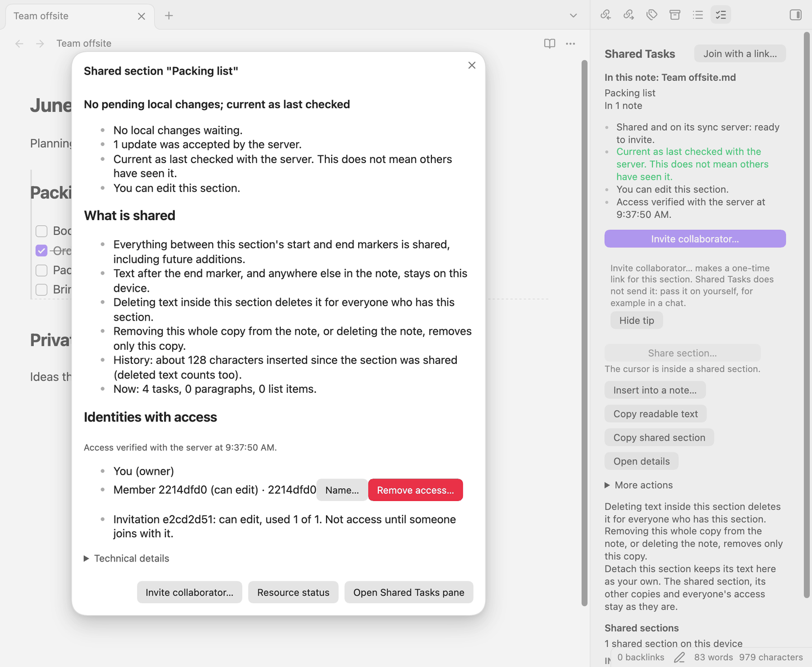Open the tags pane icon
Screen dimensions: 812x667
tap(652, 15)
